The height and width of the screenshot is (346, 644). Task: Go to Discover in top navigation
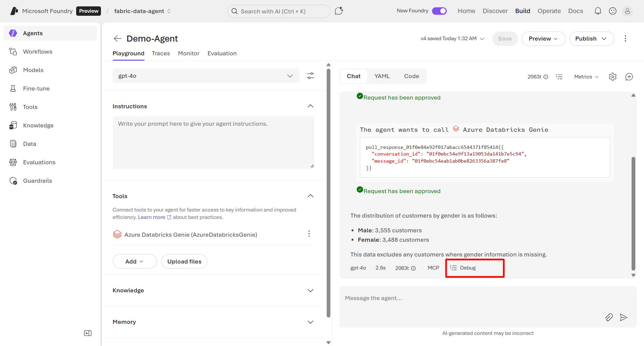[495, 11]
